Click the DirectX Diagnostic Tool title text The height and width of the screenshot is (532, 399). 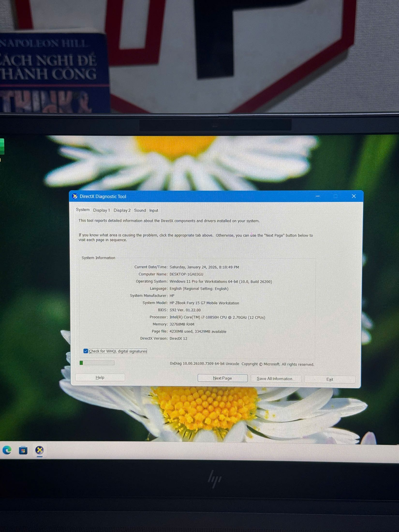103,196
